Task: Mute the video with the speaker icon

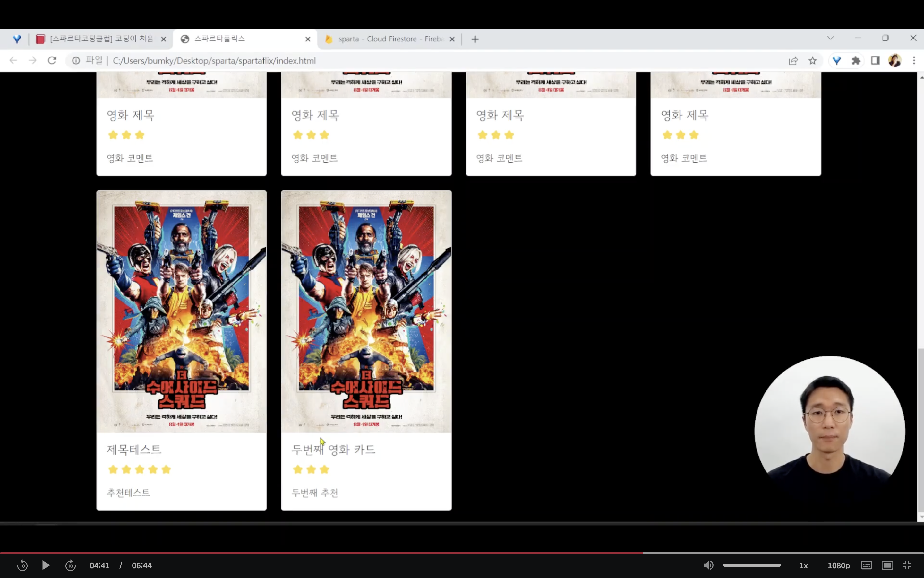Action: pyautogui.click(x=708, y=565)
